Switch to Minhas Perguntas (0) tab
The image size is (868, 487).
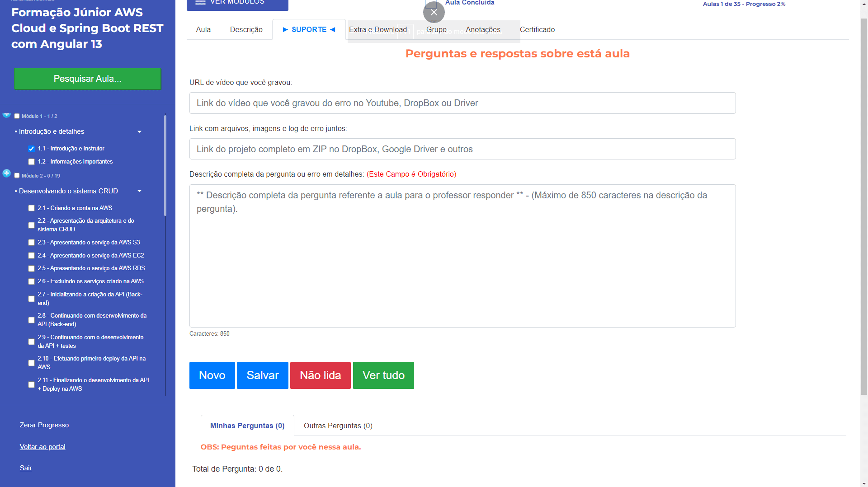point(247,426)
